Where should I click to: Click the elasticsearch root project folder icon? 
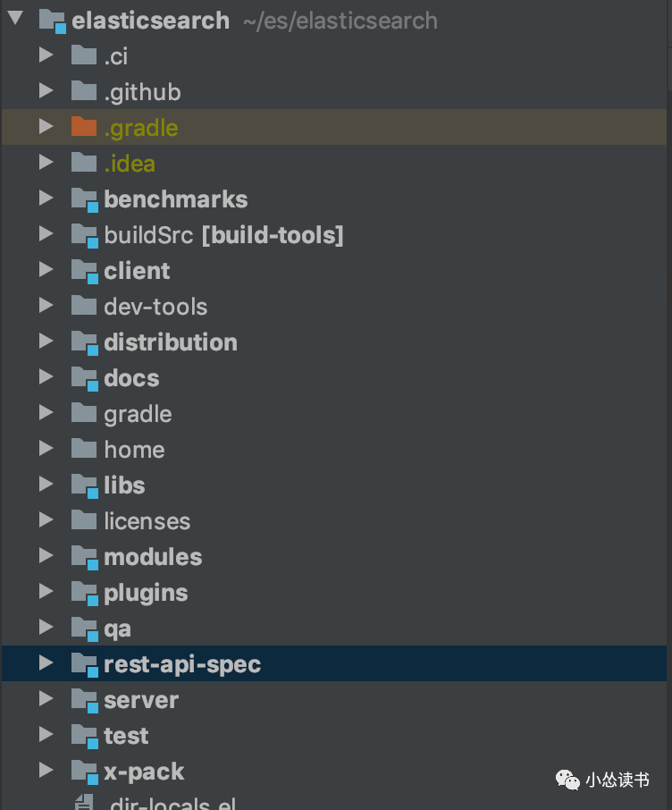coord(52,21)
